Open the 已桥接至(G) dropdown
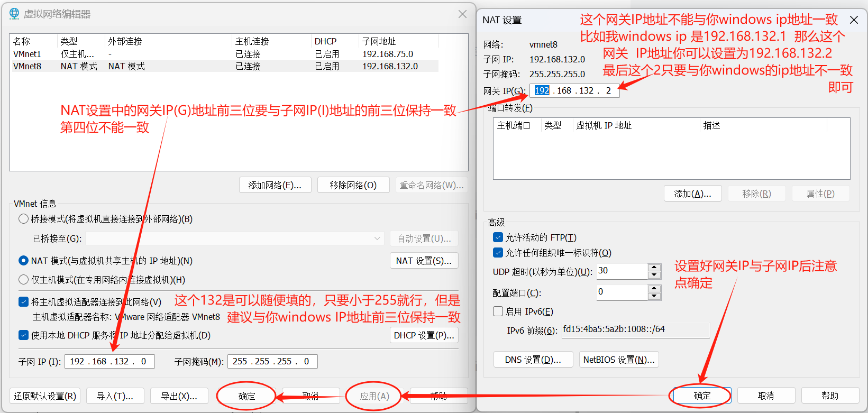Screen dimensions: 868x413 pos(235,238)
